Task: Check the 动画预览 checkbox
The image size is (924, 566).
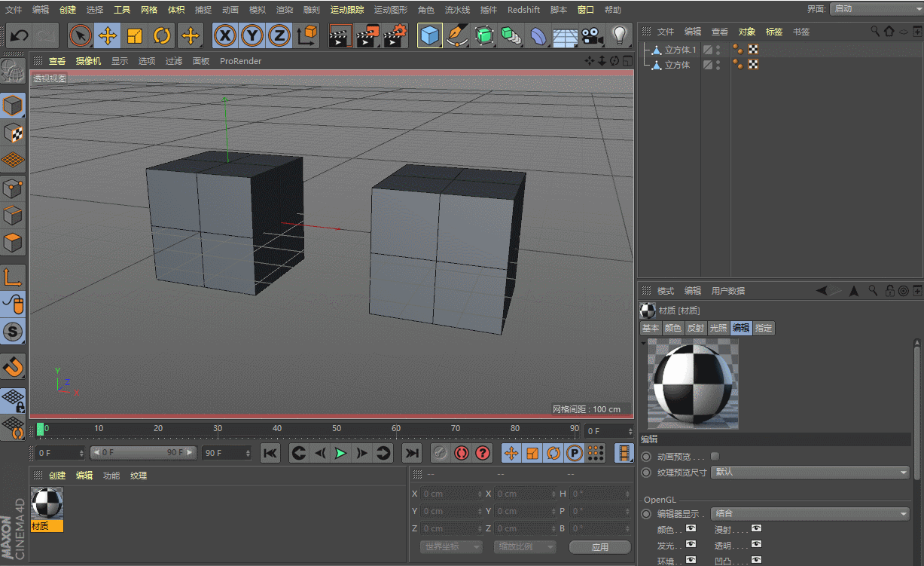Action: tap(715, 456)
